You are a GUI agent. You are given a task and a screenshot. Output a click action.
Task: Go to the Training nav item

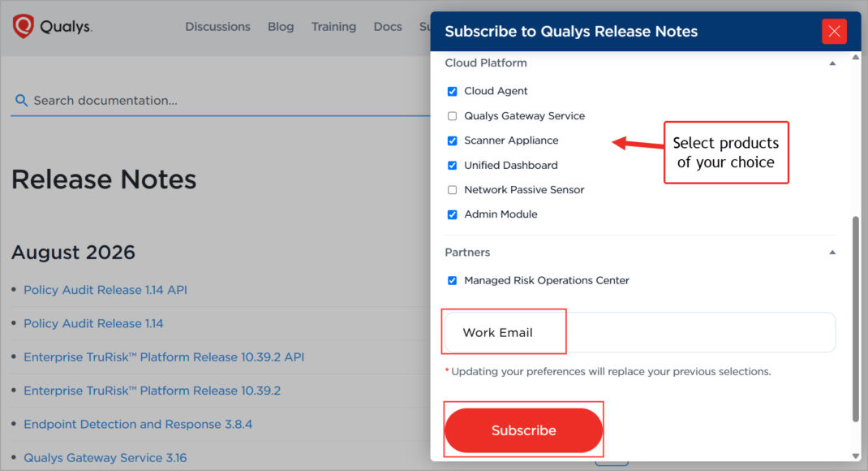click(333, 27)
